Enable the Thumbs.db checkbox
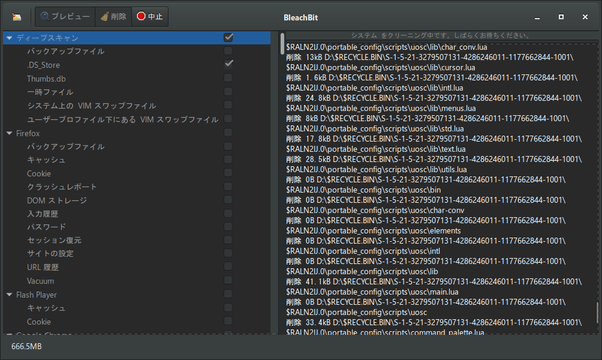This screenshot has width=602, height=360. pyautogui.click(x=228, y=78)
